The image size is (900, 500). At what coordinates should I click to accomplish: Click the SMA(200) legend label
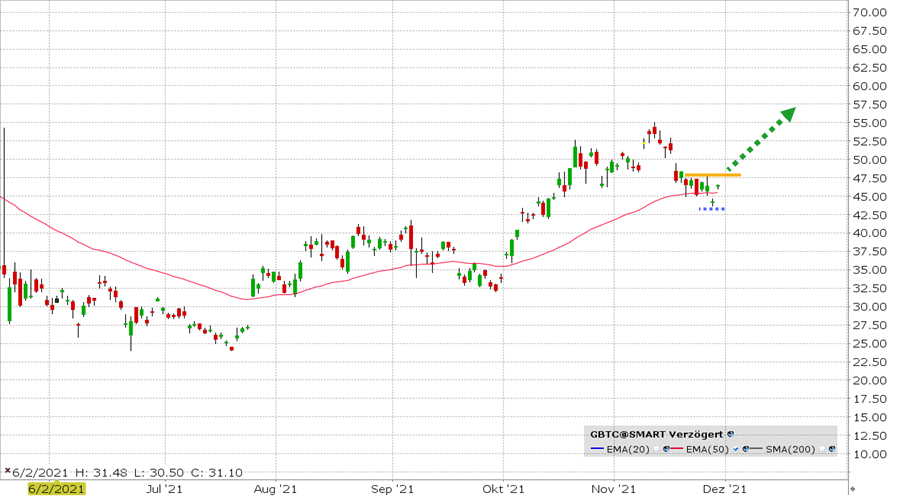[x=790, y=449]
